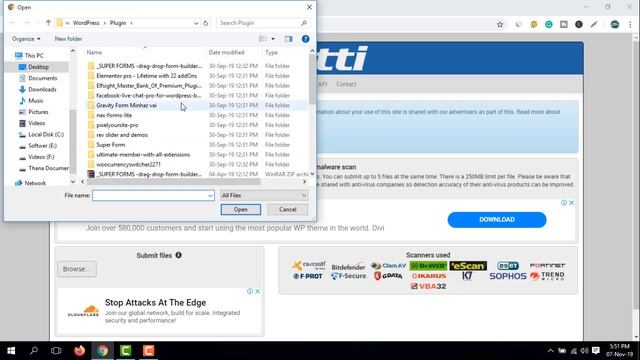
Task: Select the woocurrencyswitcher2271 folder
Action: click(x=128, y=164)
